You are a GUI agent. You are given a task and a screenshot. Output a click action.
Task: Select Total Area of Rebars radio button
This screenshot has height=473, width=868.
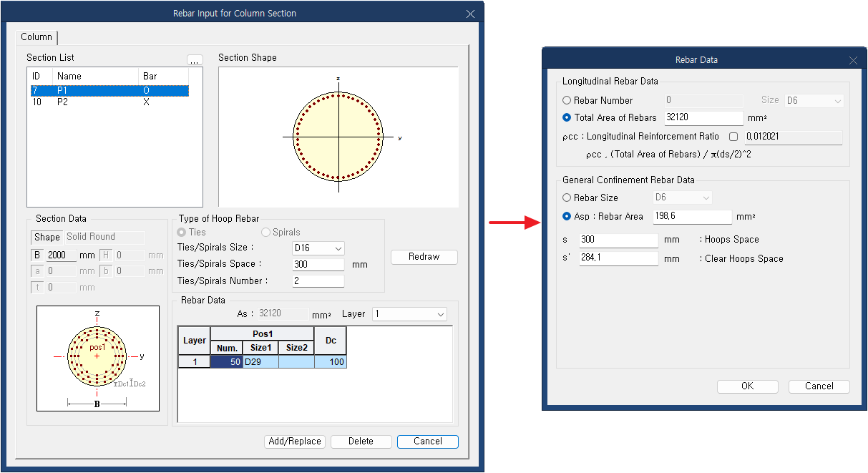(567, 118)
